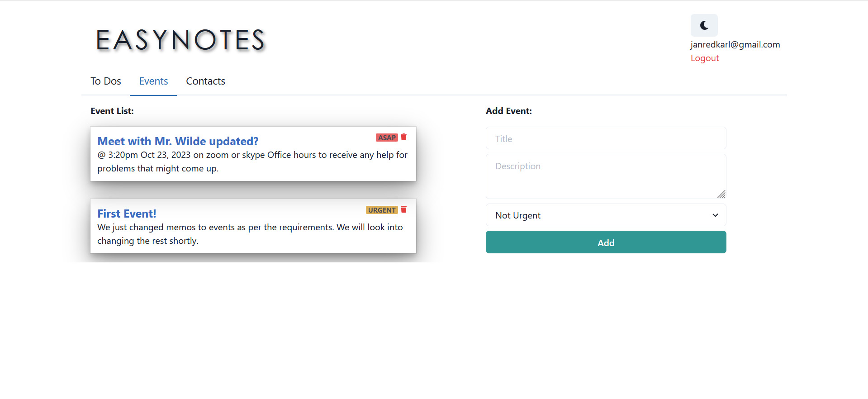Click the yellow URGENT priority badge
Viewport: 868px width, 399px height.
[382, 210]
